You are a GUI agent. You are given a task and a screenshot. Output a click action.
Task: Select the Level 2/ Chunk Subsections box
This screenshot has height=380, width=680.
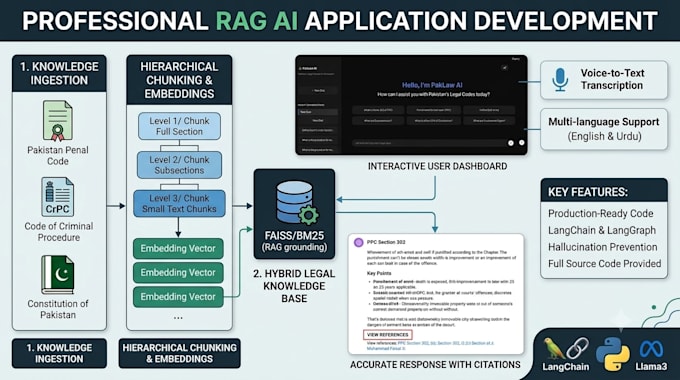(179, 165)
